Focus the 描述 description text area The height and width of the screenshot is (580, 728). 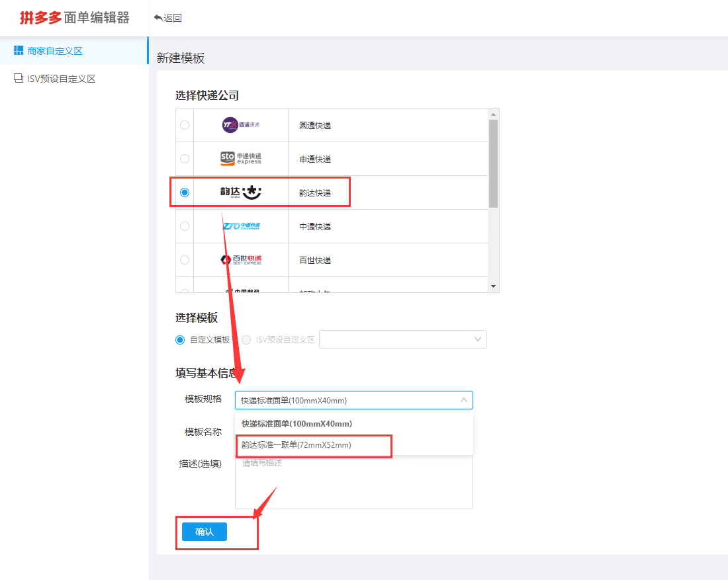tap(354, 481)
